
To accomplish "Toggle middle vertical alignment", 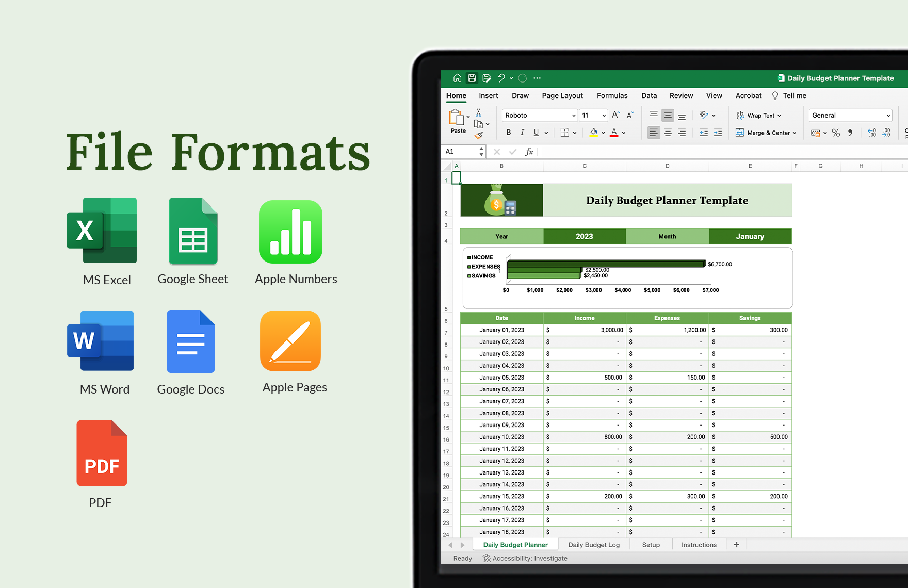I will pyautogui.click(x=668, y=115).
